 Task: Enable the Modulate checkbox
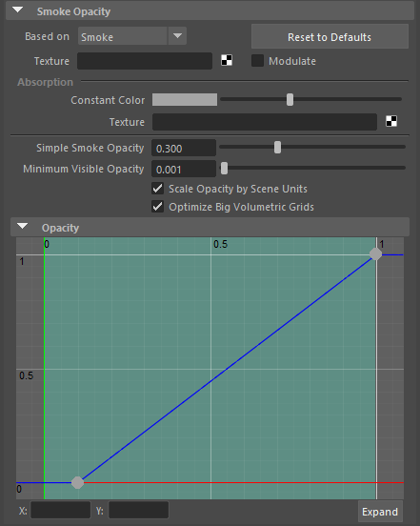(x=257, y=61)
